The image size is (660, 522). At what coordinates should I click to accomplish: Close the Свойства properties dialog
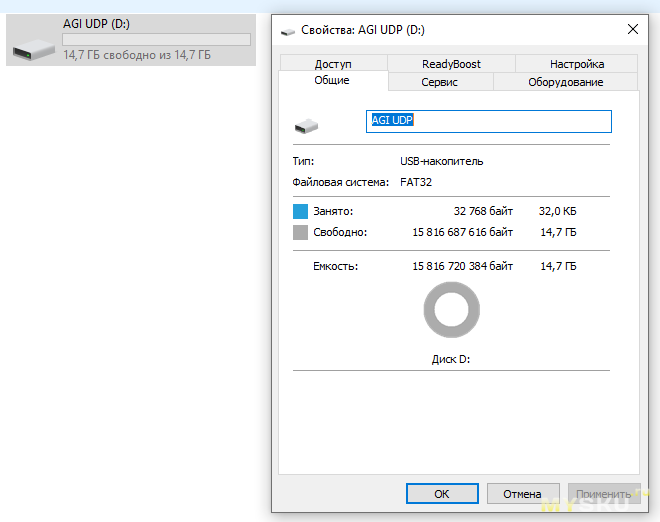[632, 30]
